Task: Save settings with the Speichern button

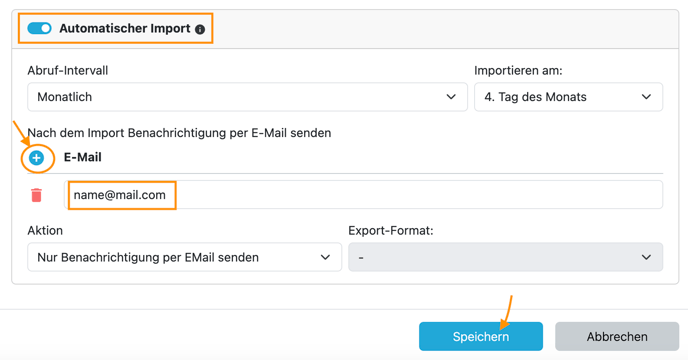Action: coord(481,337)
